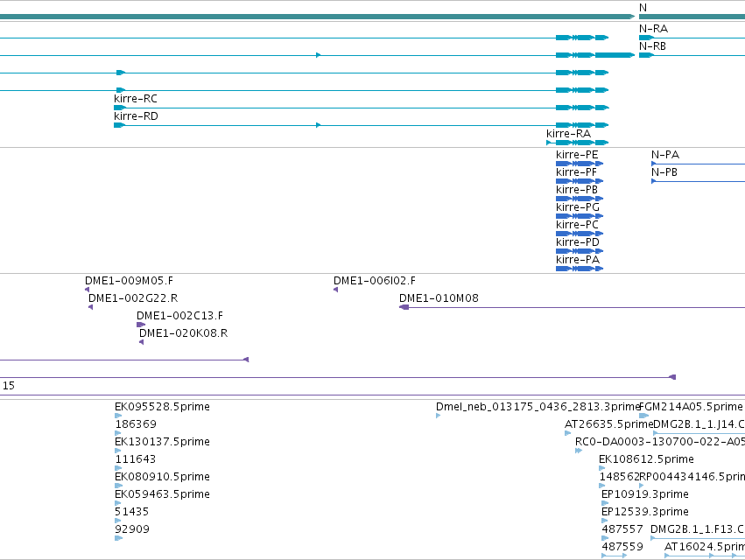Click the AT26635.5prime EST label
Viewport: 745px width, 560px height.
609,424
